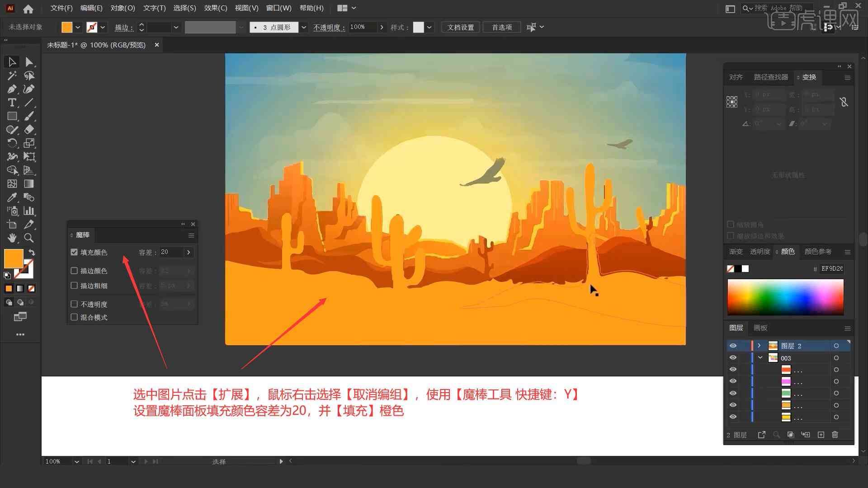Toggle visibility of 图层 2

(733, 346)
